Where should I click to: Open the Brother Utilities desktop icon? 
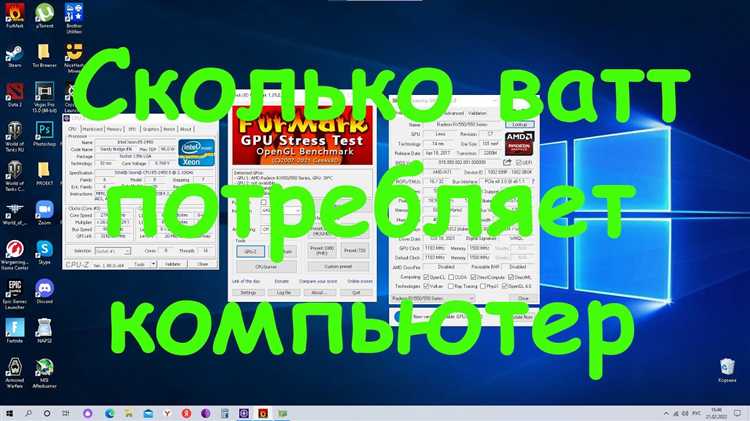[x=74, y=18]
